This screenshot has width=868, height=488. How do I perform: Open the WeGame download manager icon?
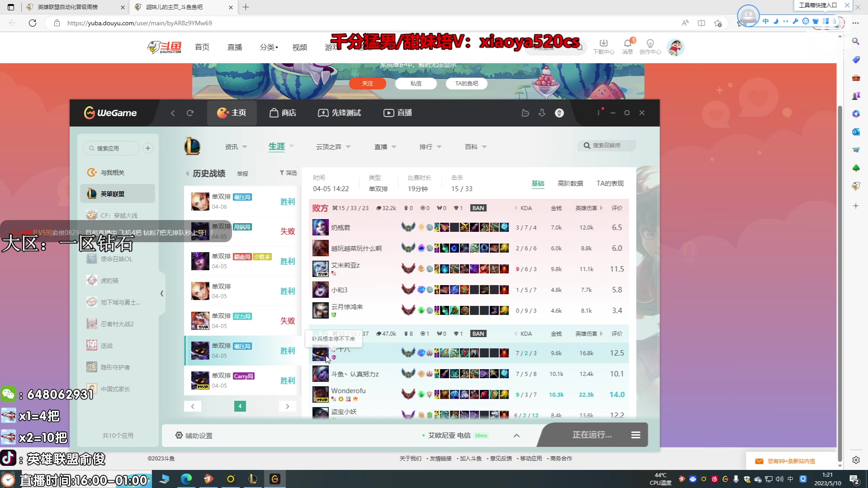[542, 113]
